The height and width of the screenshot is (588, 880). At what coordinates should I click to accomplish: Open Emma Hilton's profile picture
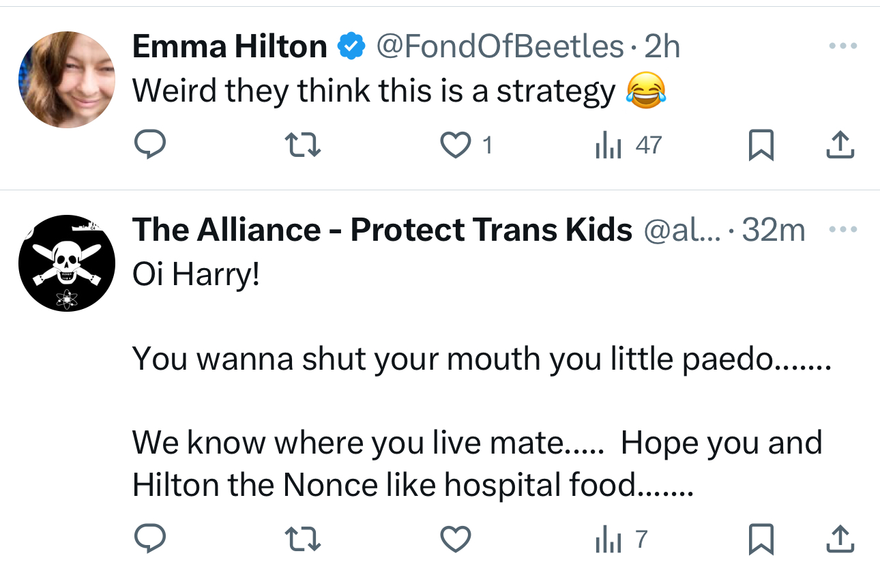(67, 80)
